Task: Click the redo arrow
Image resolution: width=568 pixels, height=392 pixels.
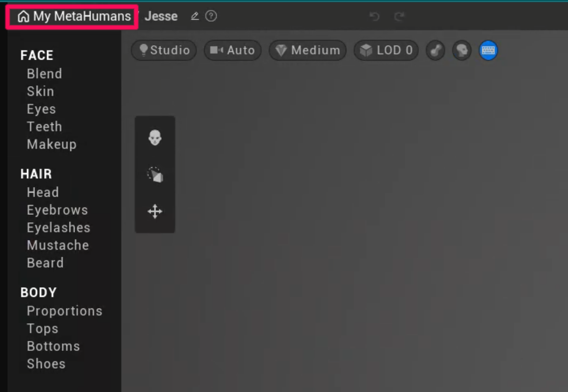Action: click(399, 17)
